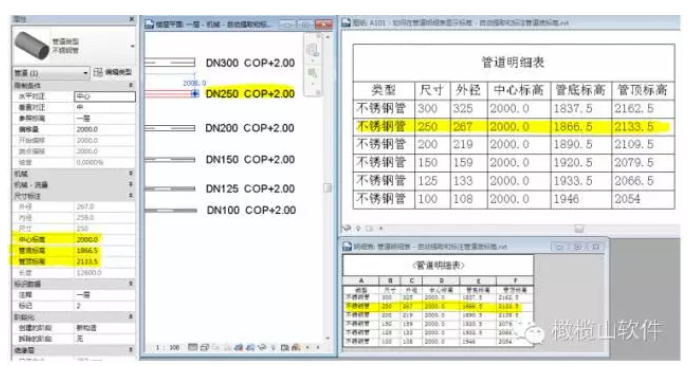Select the length value 12600.0
Screen dimensions: 689x366
coord(89,272)
